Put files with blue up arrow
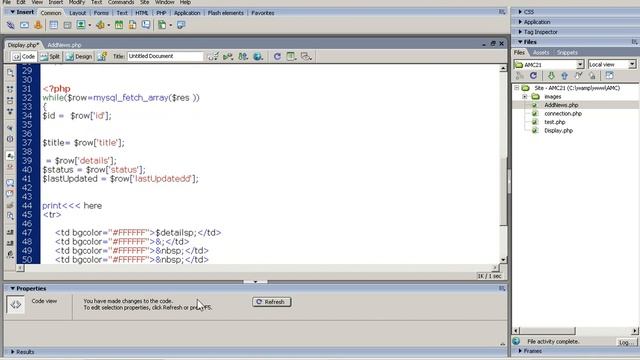Image resolution: width=640 pixels, height=360 pixels. pyautogui.click(x=564, y=76)
